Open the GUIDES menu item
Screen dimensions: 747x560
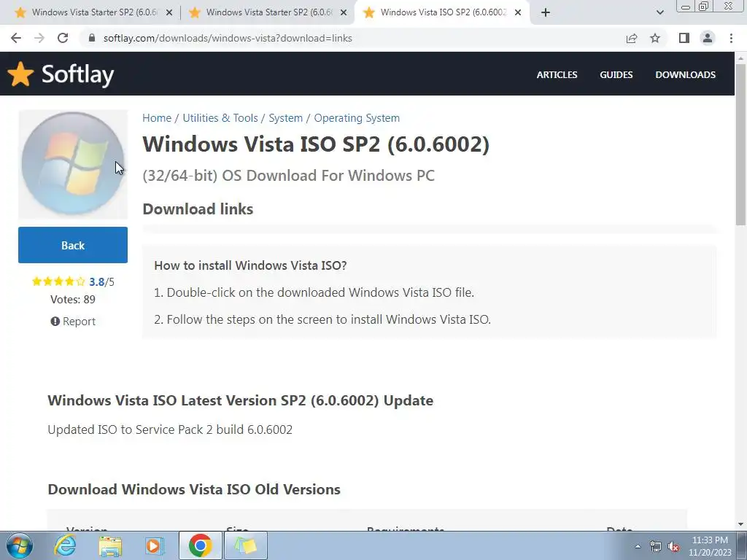[616, 75]
